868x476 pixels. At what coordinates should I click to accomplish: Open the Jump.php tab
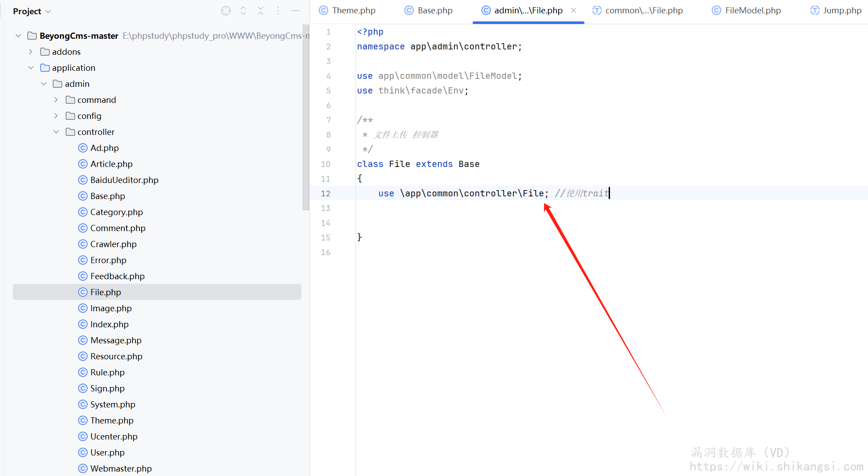tap(836, 11)
